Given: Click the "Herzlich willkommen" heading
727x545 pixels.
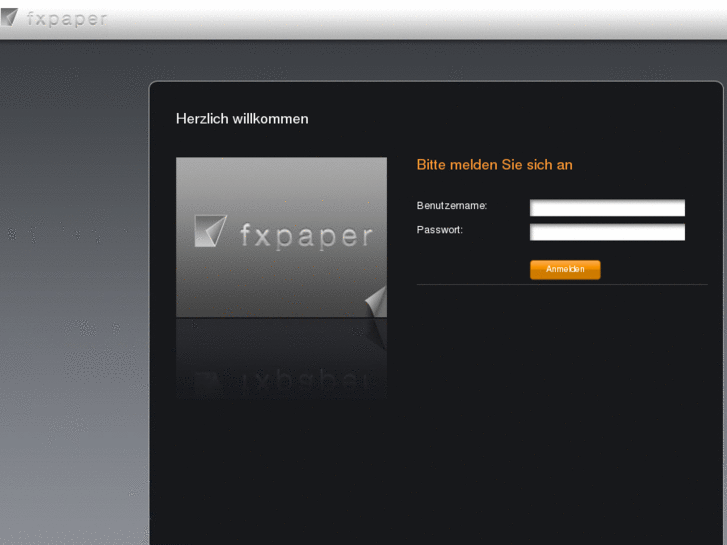Looking at the screenshot, I should 242,119.
